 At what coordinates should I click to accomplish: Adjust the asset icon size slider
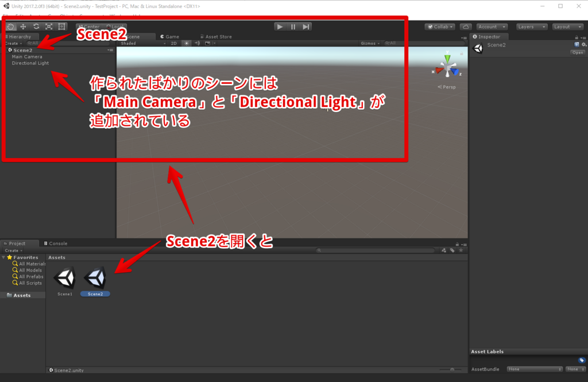coord(452,369)
